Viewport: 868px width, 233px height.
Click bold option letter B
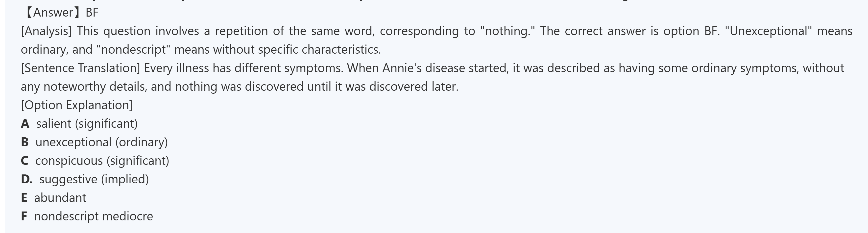pos(24,142)
